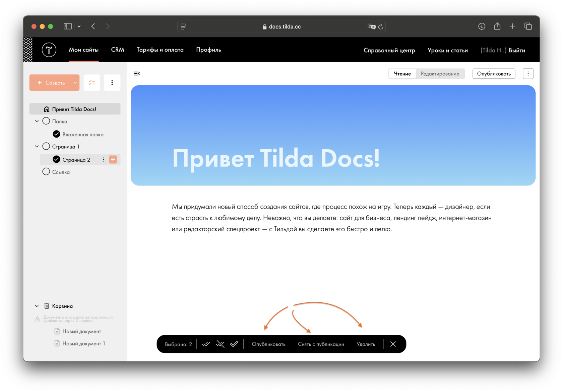563x392 pixels.
Task: Click the thin double-checkmark icon in the selection bar
Action: 206,344
